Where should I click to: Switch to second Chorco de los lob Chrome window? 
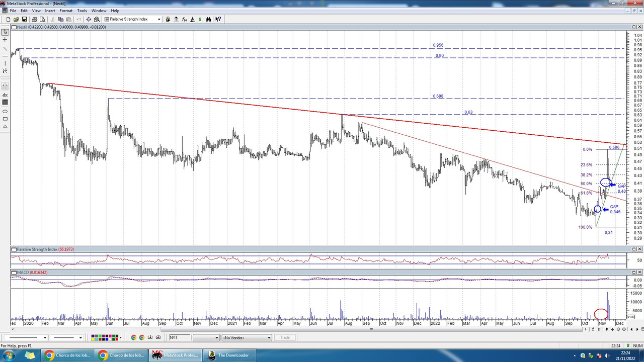pyautogui.click(x=121, y=355)
